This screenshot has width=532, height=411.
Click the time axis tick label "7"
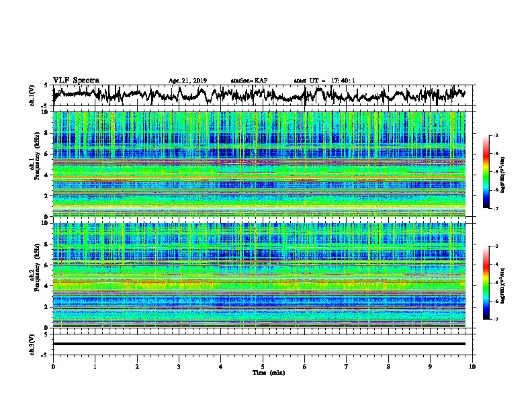347,367
